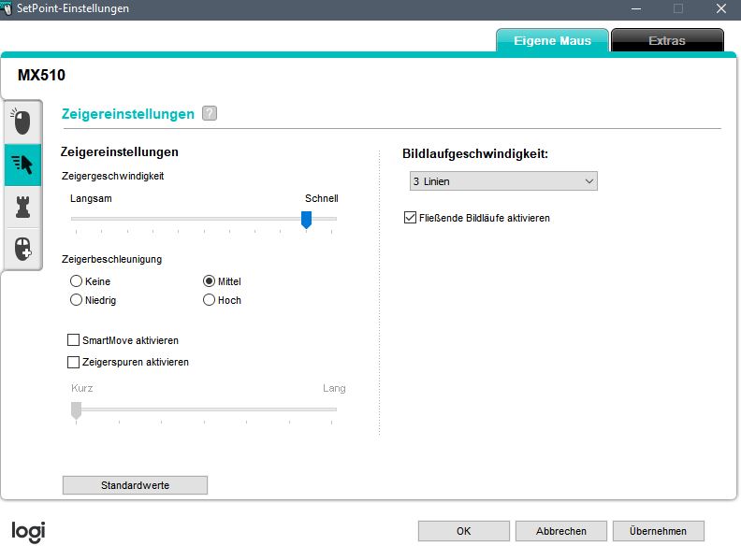Switch to the Extras tab
741x560 pixels.
(667, 40)
